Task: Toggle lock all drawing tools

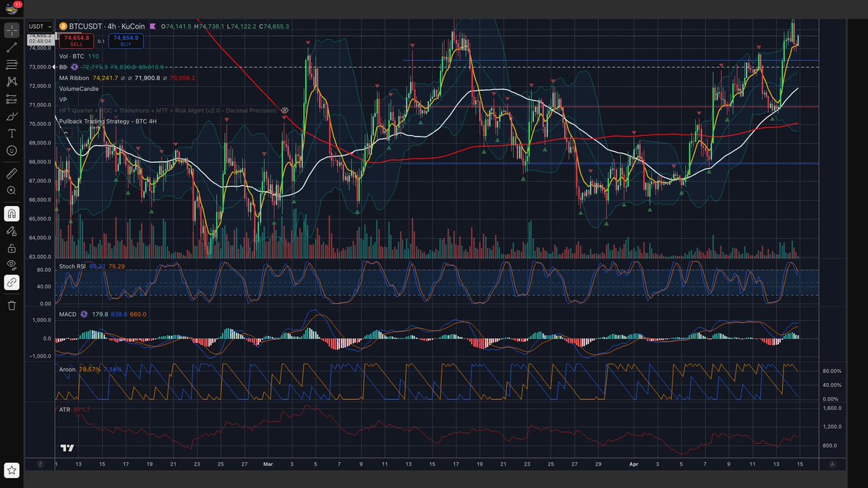Action: coord(12,248)
